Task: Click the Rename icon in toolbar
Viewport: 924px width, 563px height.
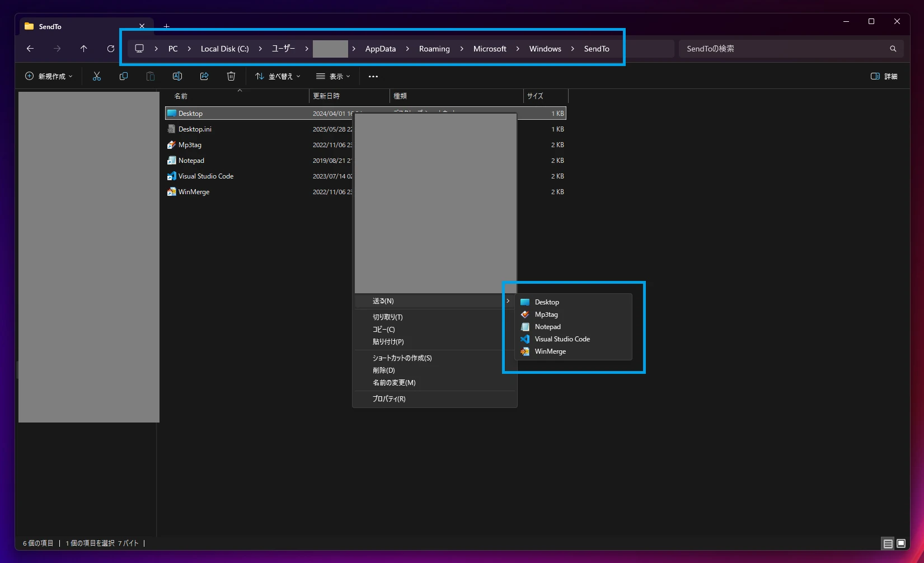Action: [177, 76]
